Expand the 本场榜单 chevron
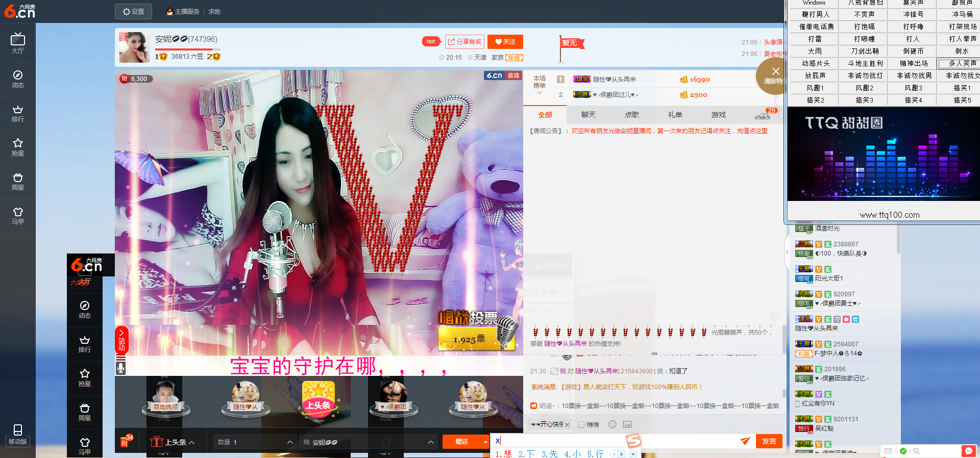This screenshot has height=458, width=980. pos(540,93)
